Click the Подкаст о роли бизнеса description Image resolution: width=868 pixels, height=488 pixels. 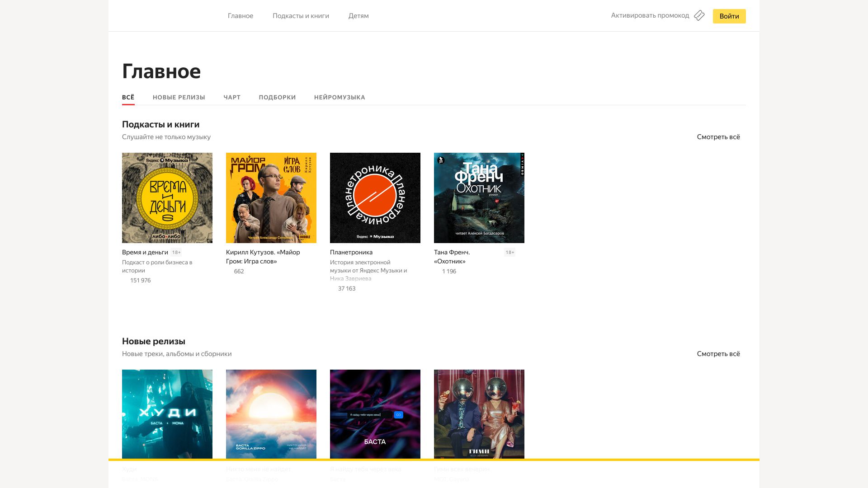coord(157,266)
